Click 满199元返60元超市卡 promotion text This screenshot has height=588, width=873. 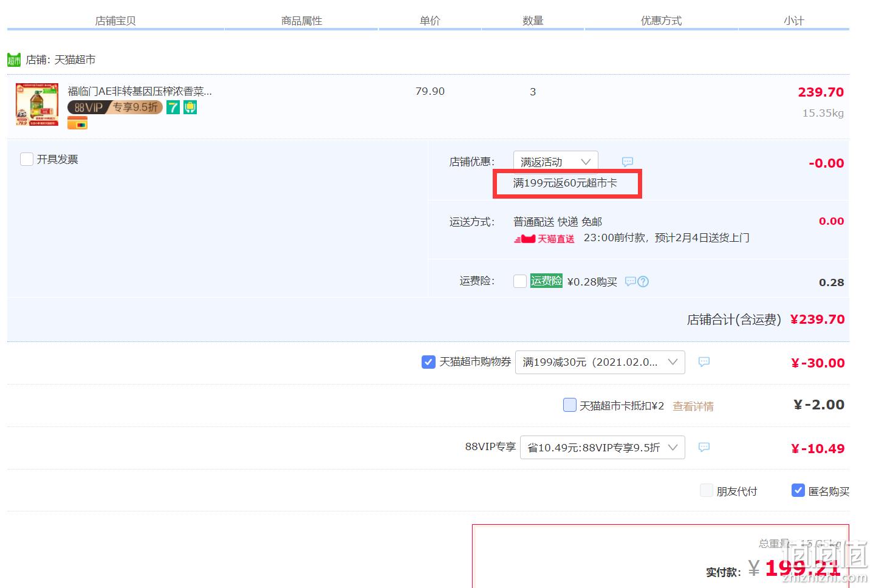565,183
